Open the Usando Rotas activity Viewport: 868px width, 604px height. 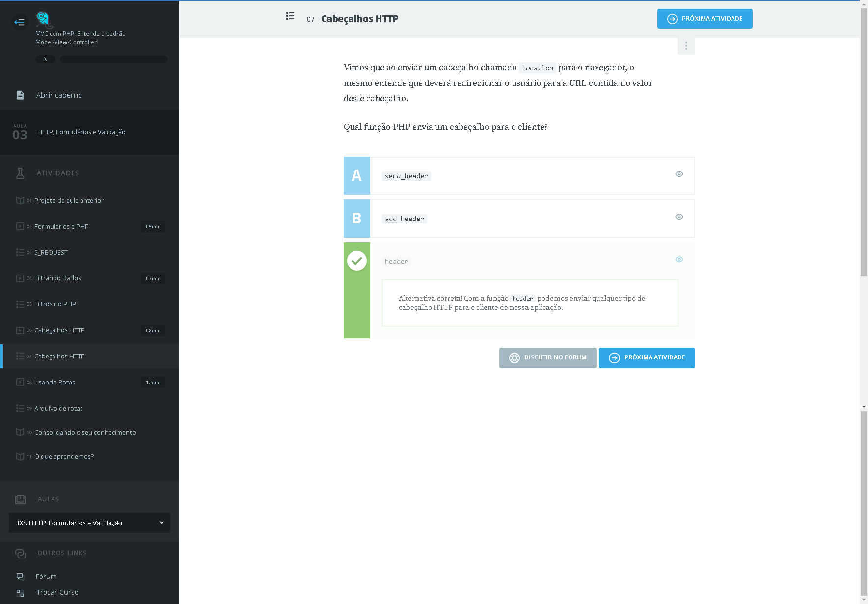click(54, 383)
